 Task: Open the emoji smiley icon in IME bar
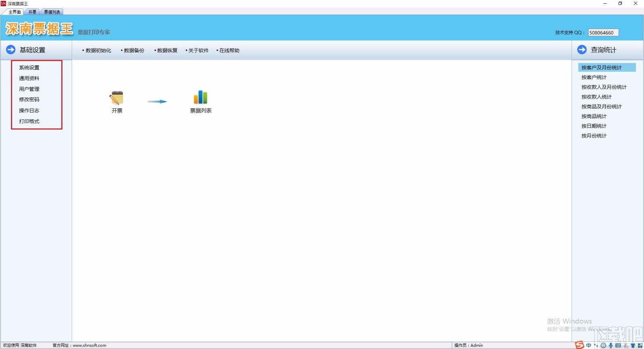603,345
